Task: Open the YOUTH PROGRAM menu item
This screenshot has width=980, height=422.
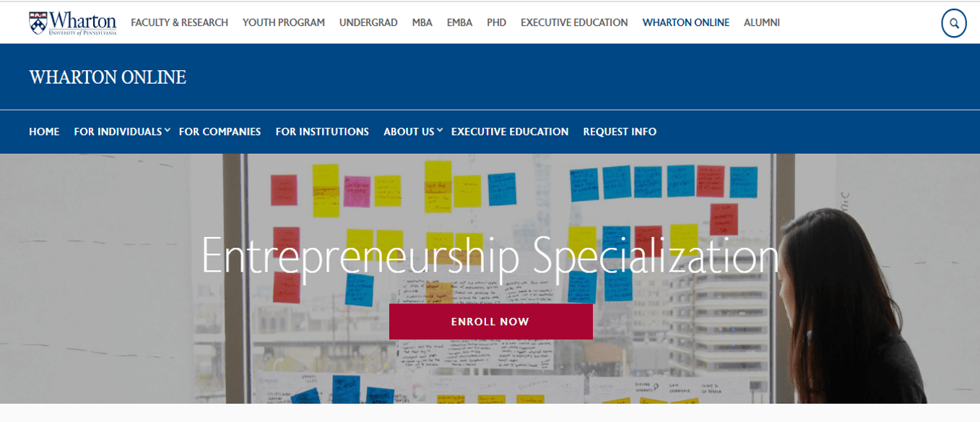Action: pyautogui.click(x=283, y=22)
